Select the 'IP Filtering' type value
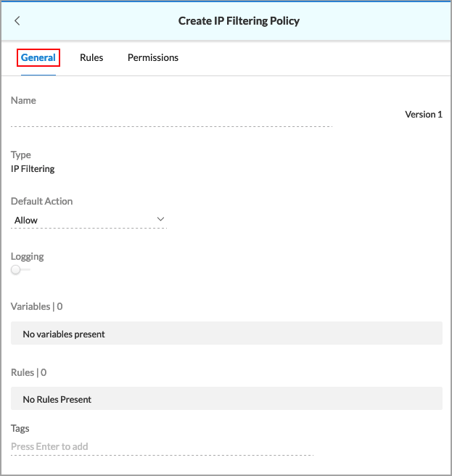452x476 pixels. (33, 169)
